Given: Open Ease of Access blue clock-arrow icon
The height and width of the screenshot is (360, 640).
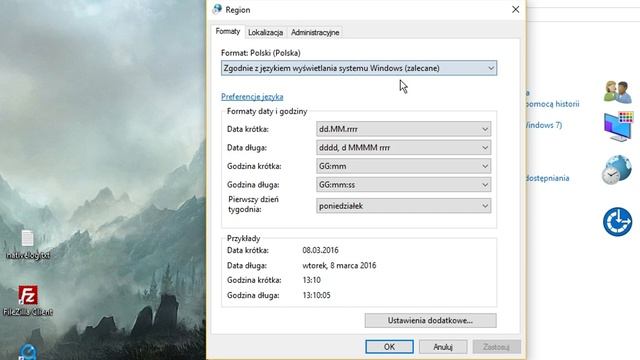Looking at the screenshot, I should coord(618,222).
